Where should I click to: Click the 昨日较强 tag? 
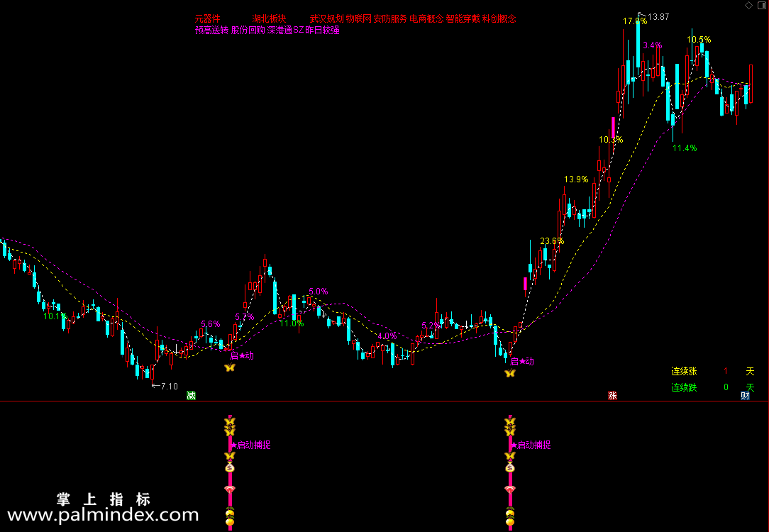pyautogui.click(x=323, y=30)
